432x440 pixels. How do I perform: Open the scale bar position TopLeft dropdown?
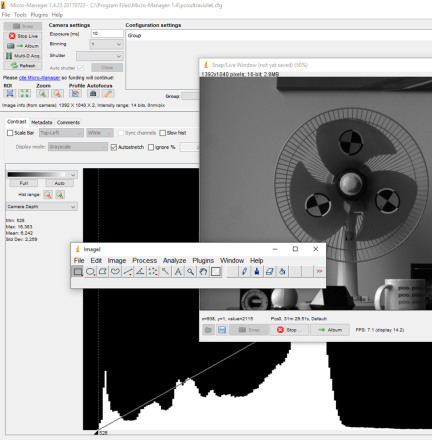tap(61, 133)
